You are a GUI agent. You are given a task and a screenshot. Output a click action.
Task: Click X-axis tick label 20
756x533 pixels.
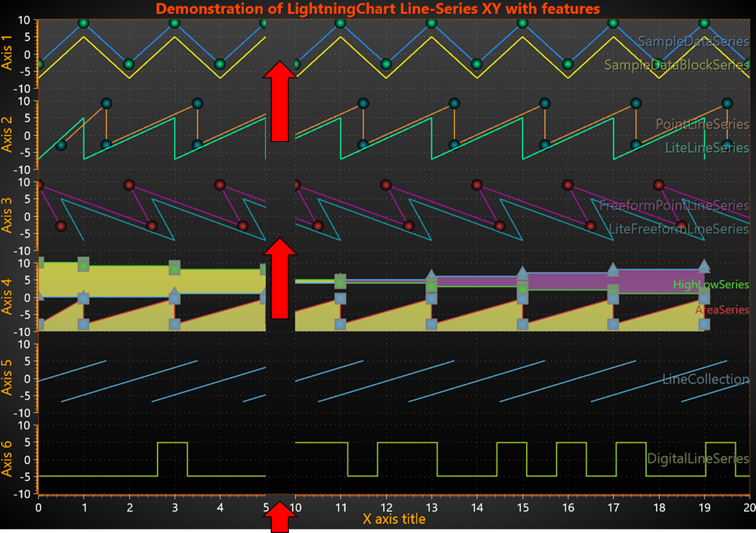[749, 507]
